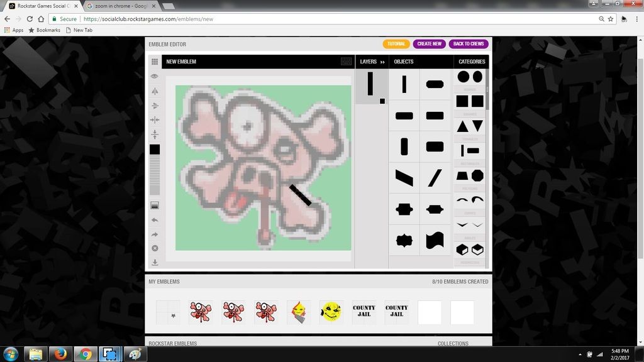Click the download emblem icon
Image resolution: width=644 pixels, height=362 pixels.
tap(155, 263)
